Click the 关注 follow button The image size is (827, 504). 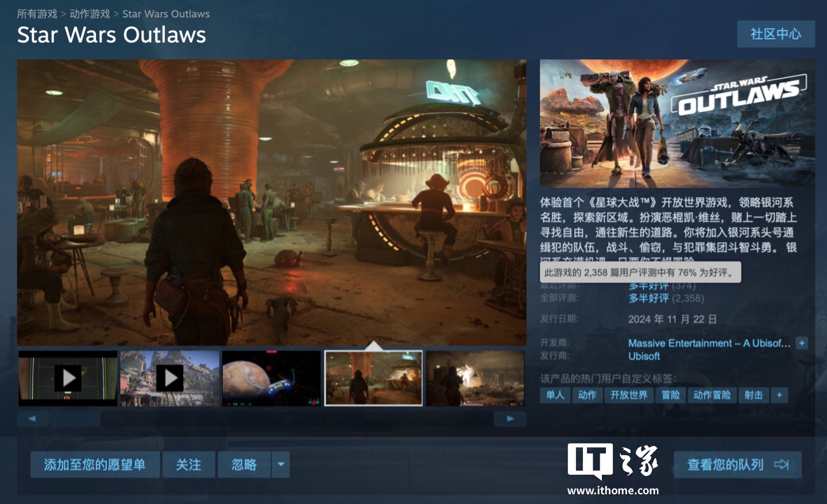[x=188, y=464]
